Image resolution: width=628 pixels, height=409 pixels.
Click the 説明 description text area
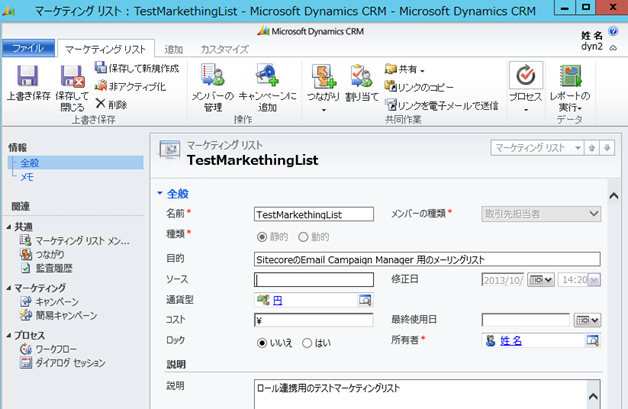[x=421, y=394]
